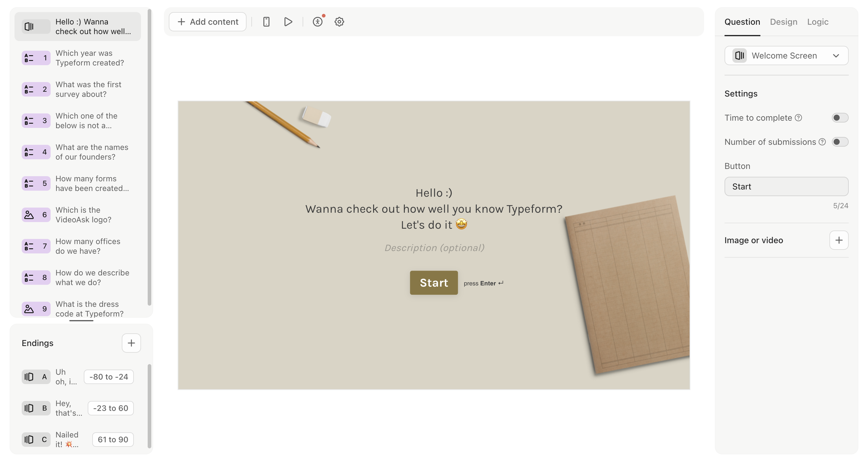Select question 8 multiple choice icon
Viewport: 868px width, 464px height.
coord(36,278)
